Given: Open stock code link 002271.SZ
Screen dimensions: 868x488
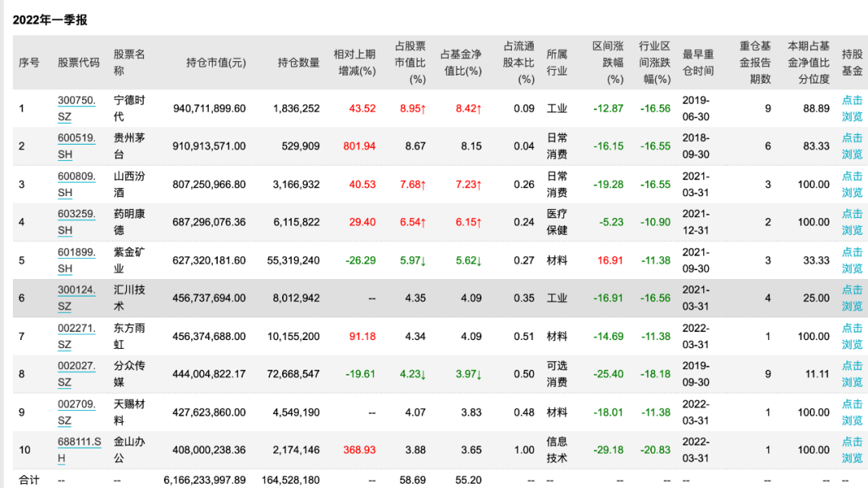Looking at the screenshot, I should click(76, 336).
